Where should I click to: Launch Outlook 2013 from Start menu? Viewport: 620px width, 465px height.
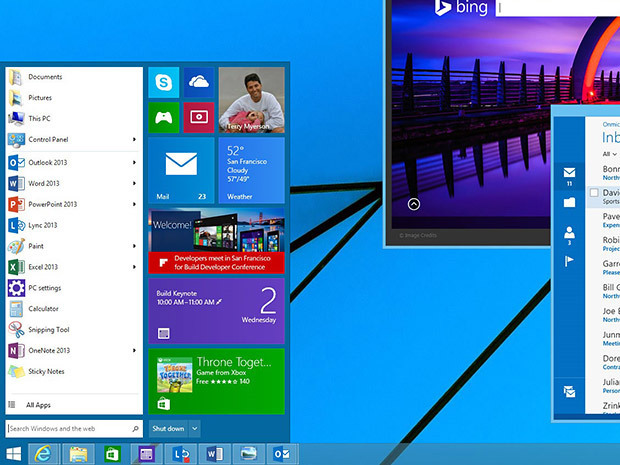(74, 163)
